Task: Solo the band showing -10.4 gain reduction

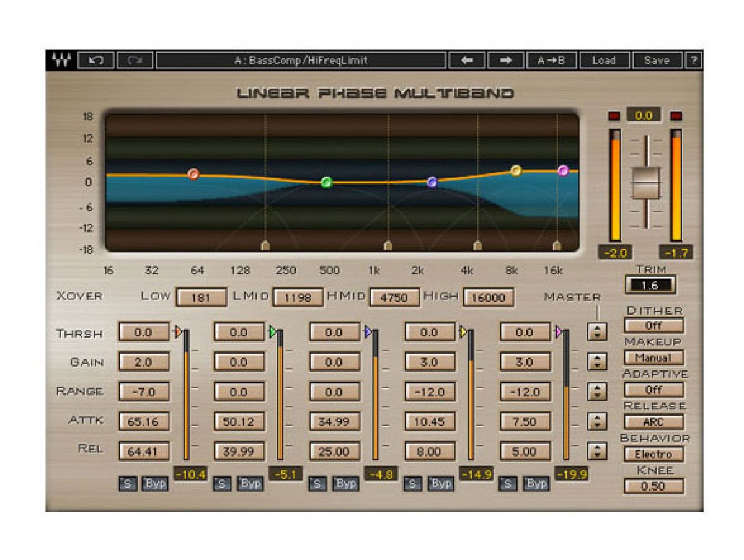Action: coord(128,484)
